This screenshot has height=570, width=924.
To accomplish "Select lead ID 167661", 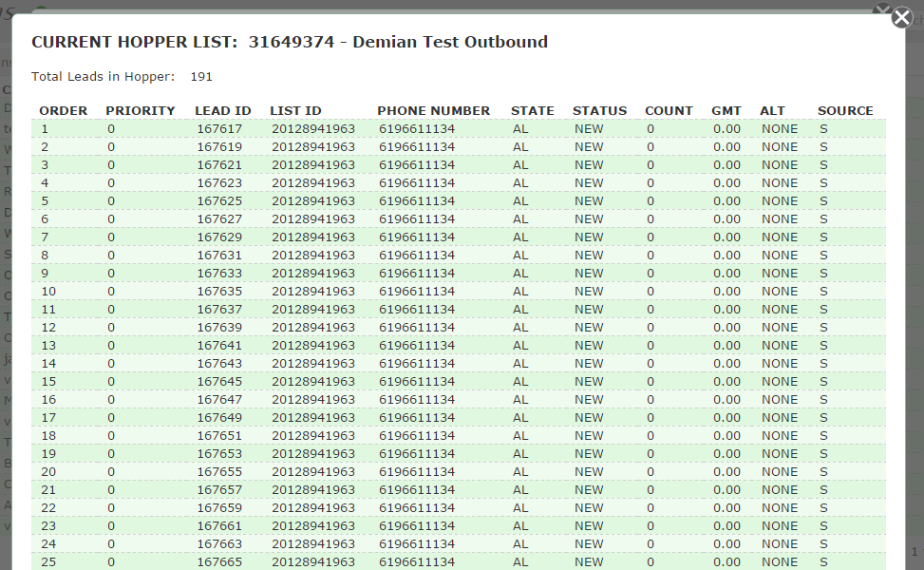I will click(219, 525).
